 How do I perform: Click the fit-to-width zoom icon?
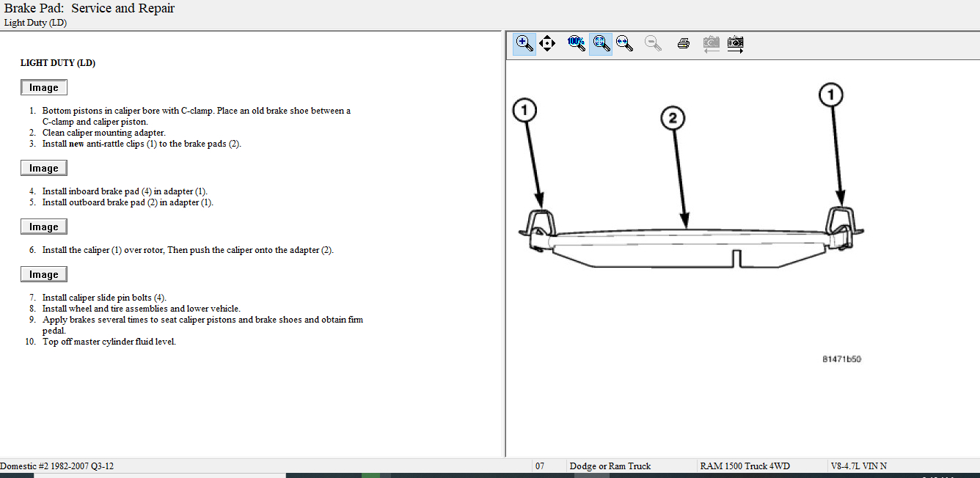(625, 43)
